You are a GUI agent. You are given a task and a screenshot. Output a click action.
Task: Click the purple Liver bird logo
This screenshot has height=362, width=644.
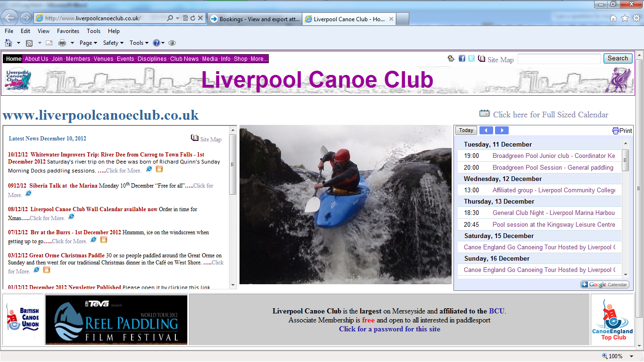click(x=618, y=80)
